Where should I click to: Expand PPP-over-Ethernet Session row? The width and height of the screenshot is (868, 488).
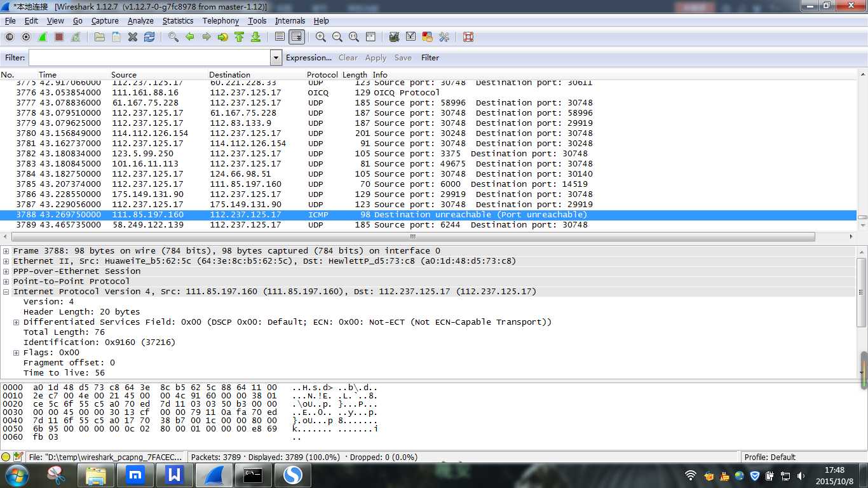(6, 271)
